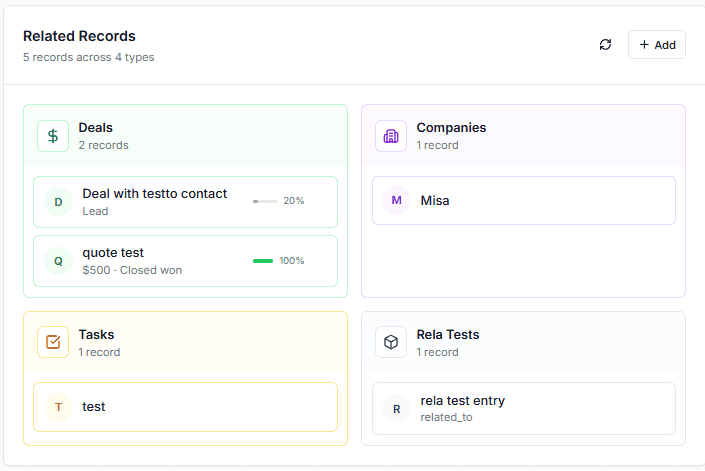Click the orange T avatar icon
This screenshot has width=705, height=471.
pyautogui.click(x=58, y=407)
